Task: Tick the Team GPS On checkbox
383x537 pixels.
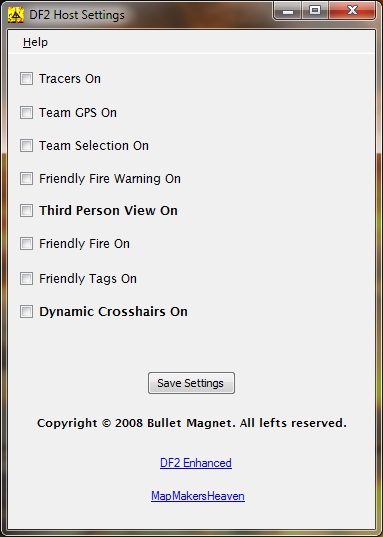Action: click(26, 112)
